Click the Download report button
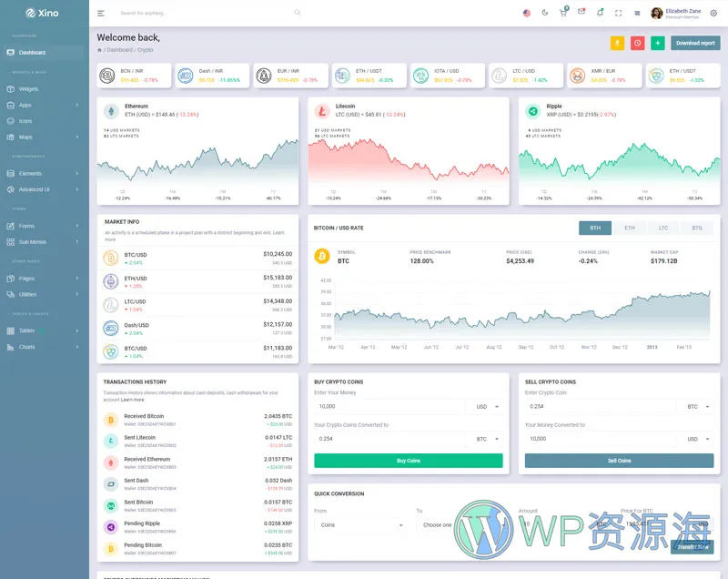Viewport: 728px width, 579px height. coord(695,43)
